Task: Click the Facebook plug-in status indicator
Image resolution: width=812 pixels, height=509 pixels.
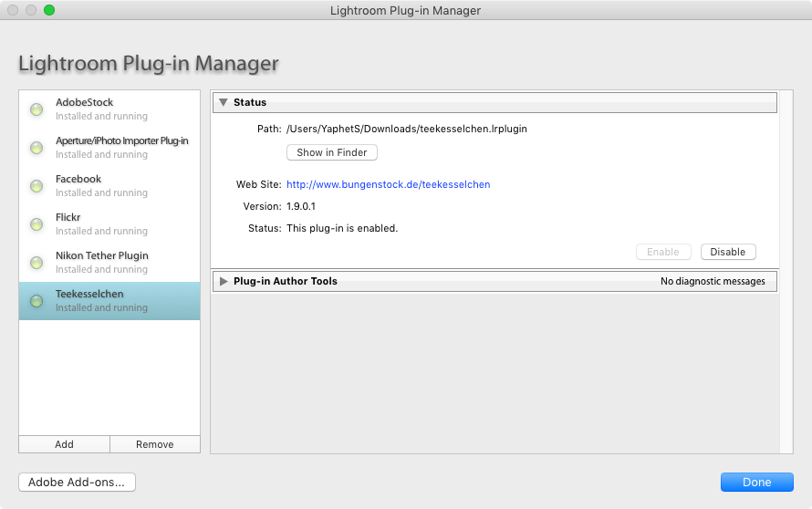Action: coord(36,186)
